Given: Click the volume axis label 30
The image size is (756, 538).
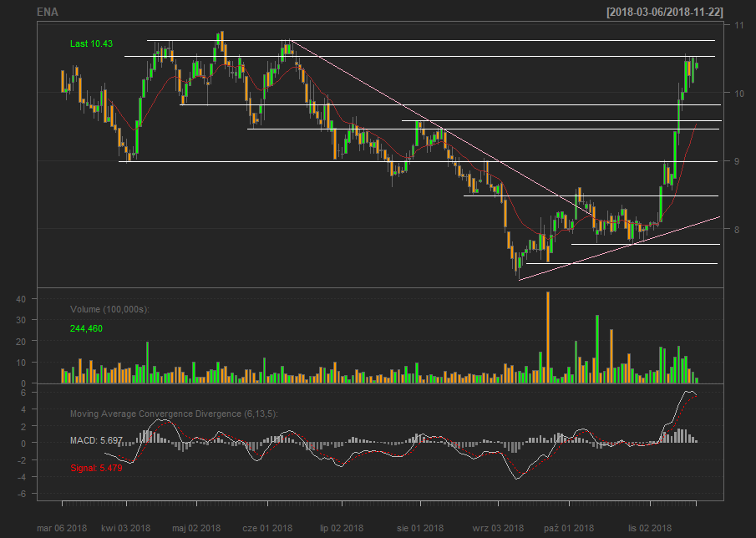Looking at the screenshot, I should pos(20,320).
